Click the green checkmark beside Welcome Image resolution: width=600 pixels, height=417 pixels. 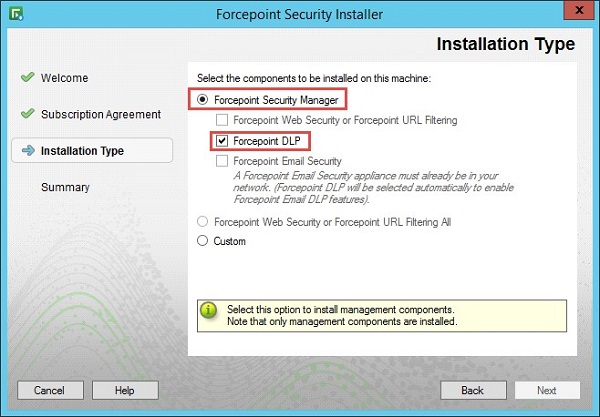[27, 78]
